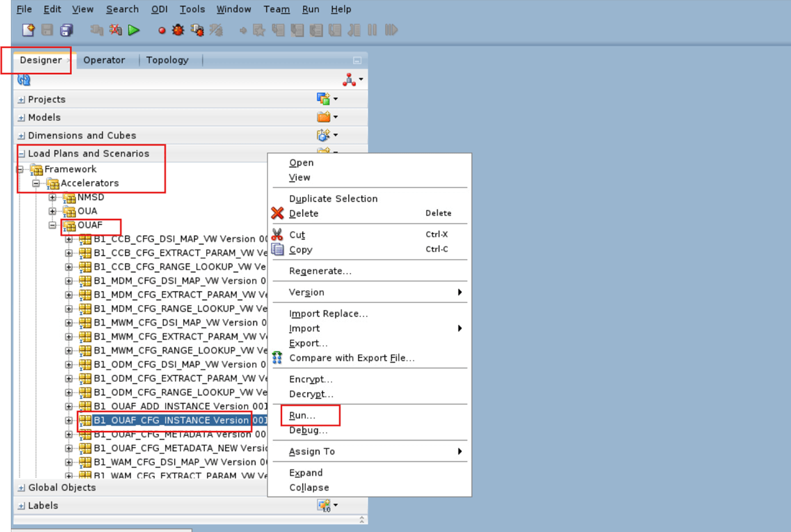Click the red breakpoint dot toolbar icon
Image resolution: width=791 pixels, height=532 pixels.
click(162, 29)
